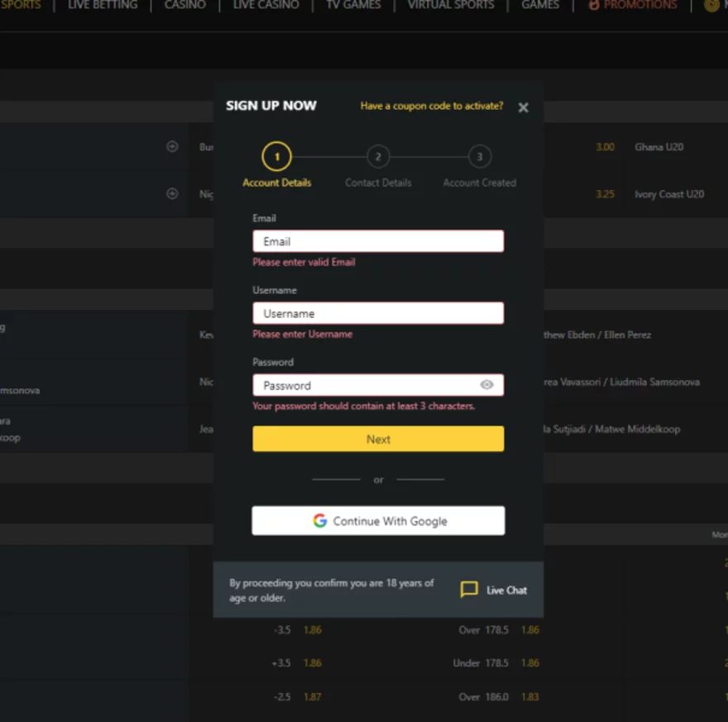Image resolution: width=728 pixels, height=722 pixels.
Task: Open the TV Games tab
Action: 353,5
